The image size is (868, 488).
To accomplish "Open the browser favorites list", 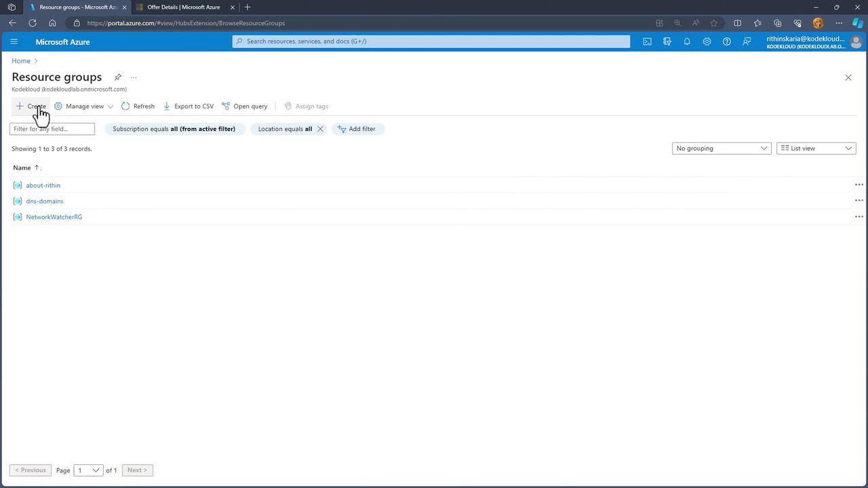I will pos(757,23).
